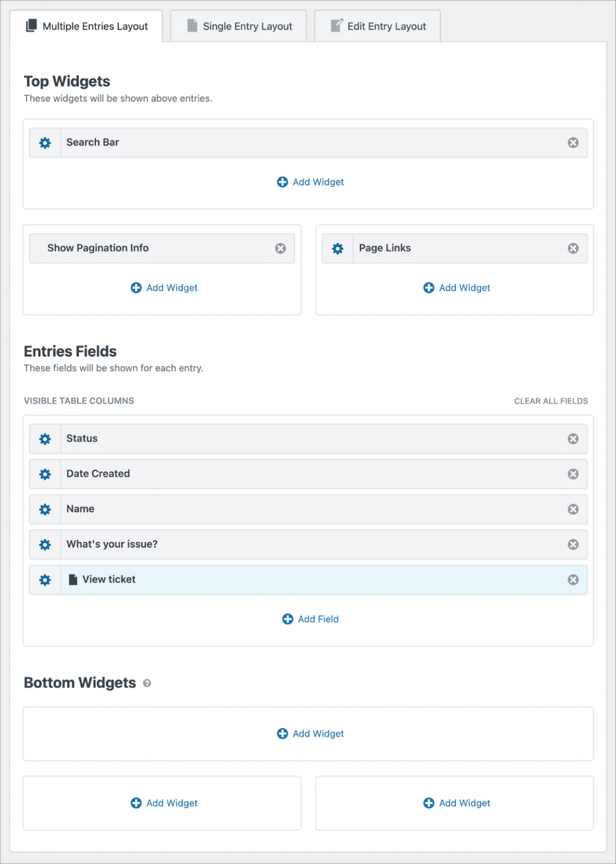Open settings for the View ticket field
616x864 pixels.
pyautogui.click(x=44, y=579)
